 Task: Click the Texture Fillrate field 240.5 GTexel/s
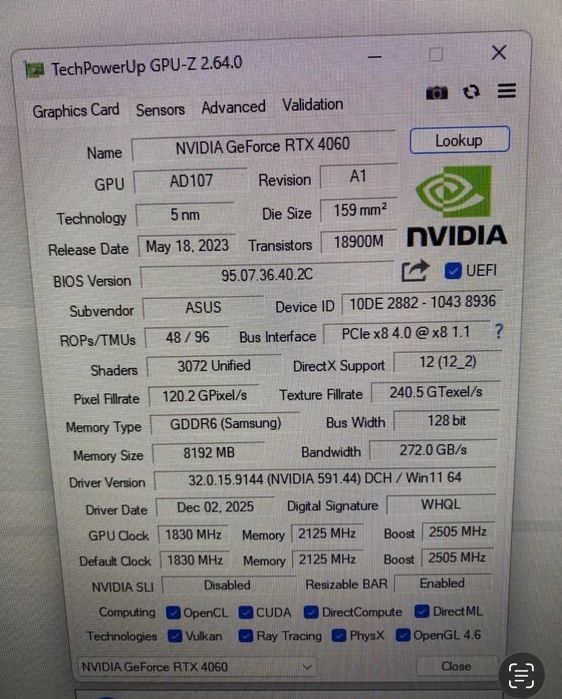click(436, 392)
